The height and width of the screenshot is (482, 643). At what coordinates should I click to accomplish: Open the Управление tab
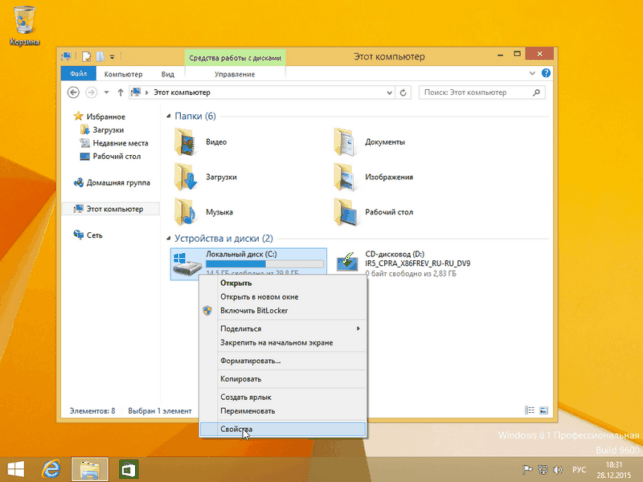pos(235,74)
